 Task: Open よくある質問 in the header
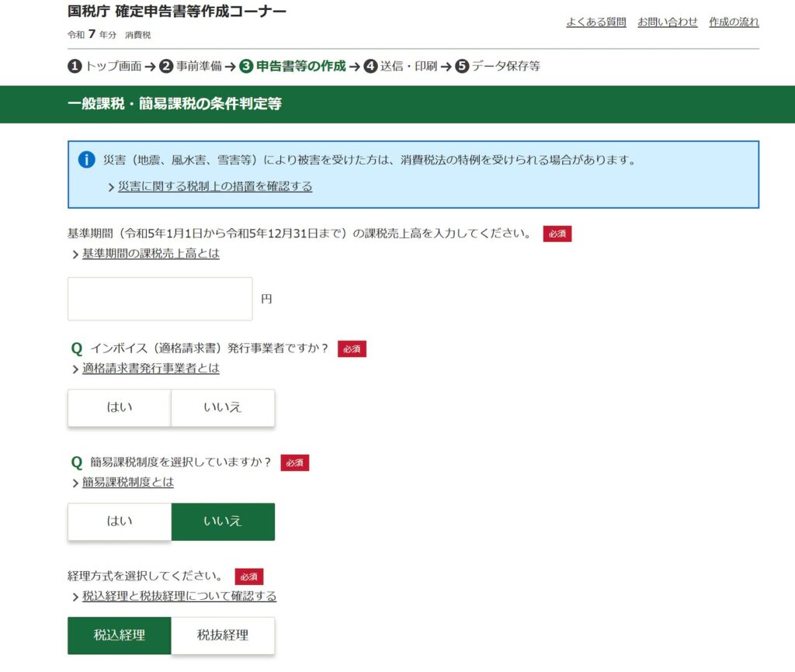pos(595,22)
